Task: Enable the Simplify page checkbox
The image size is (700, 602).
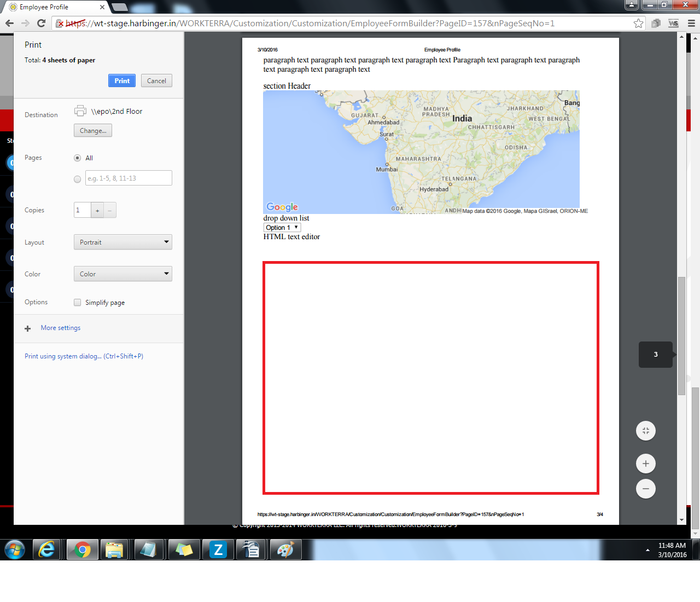Action: [78, 303]
